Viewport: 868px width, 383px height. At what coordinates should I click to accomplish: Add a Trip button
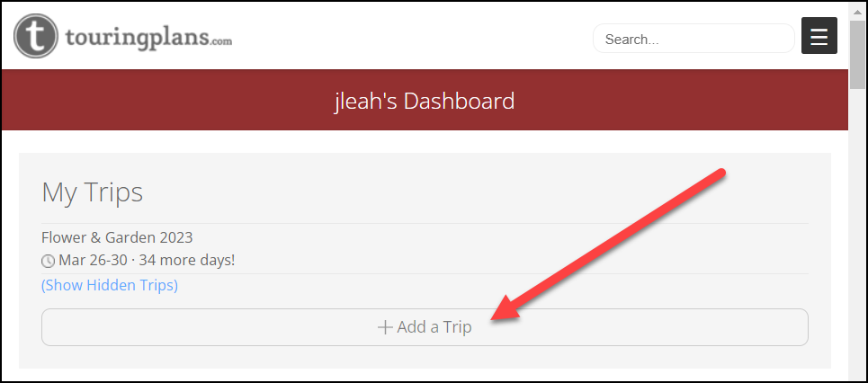425,327
